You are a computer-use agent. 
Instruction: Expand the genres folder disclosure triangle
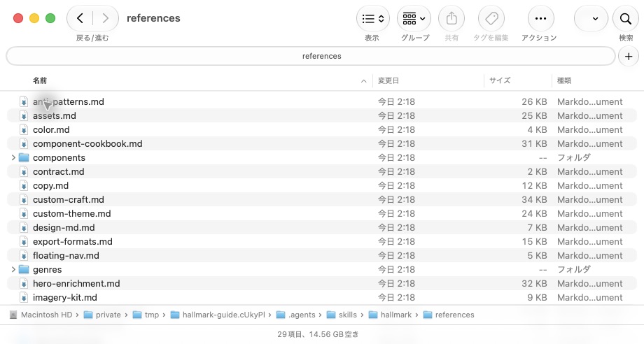[13, 269]
